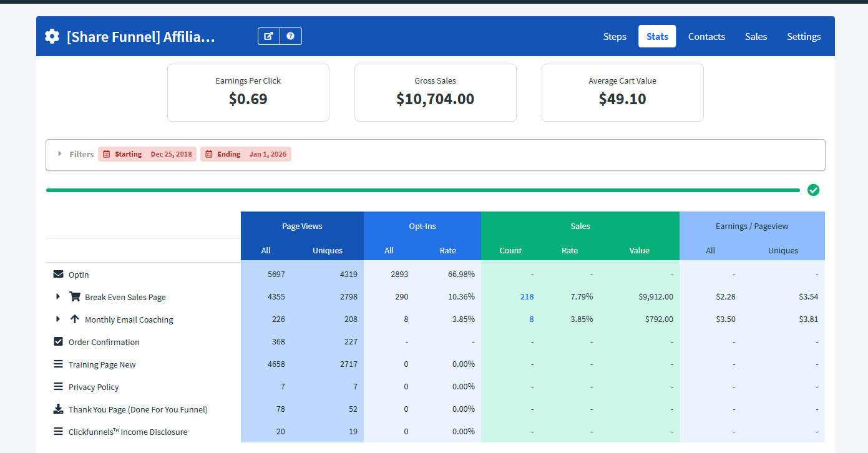Click the green checkmark at the progress bar end
This screenshot has height=453, width=868.
(813, 190)
